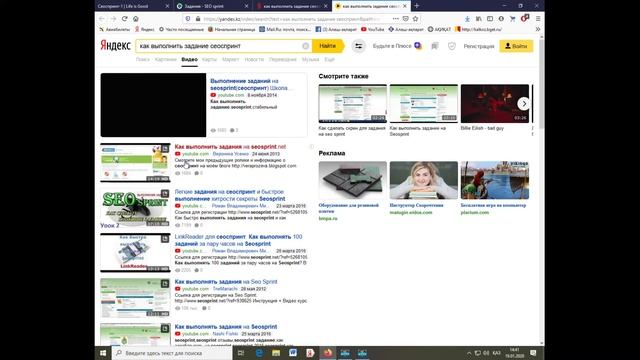
Task: Open YouTube bookmark in bookmarks bar
Action: (x=372, y=29)
